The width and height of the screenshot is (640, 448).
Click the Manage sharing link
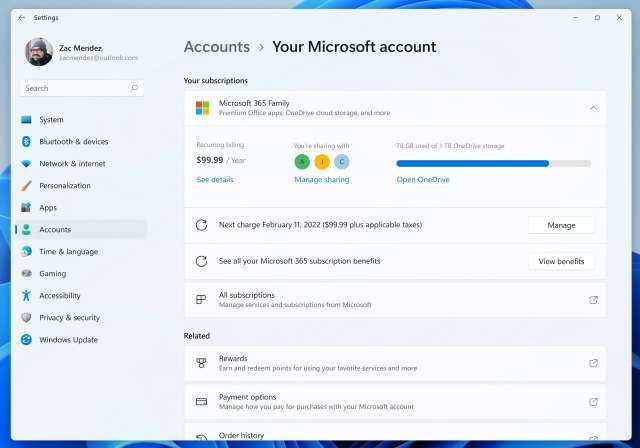click(322, 180)
